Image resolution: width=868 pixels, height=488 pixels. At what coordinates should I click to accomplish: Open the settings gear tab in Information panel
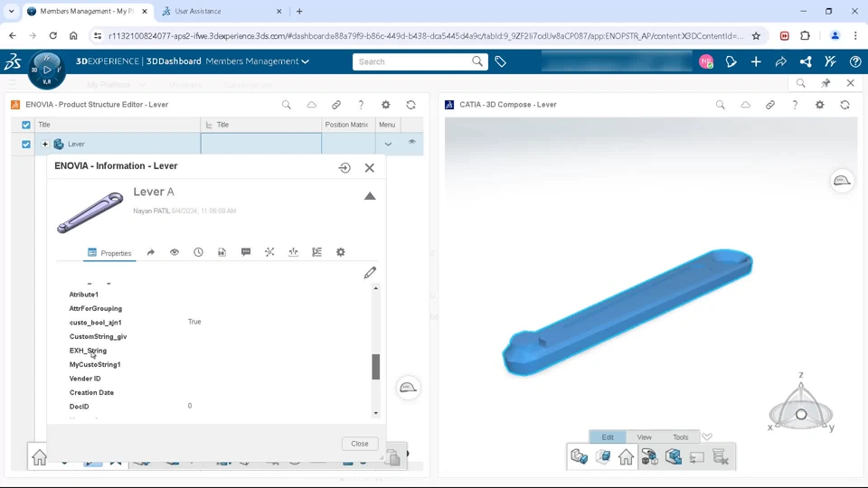[341, 252]
